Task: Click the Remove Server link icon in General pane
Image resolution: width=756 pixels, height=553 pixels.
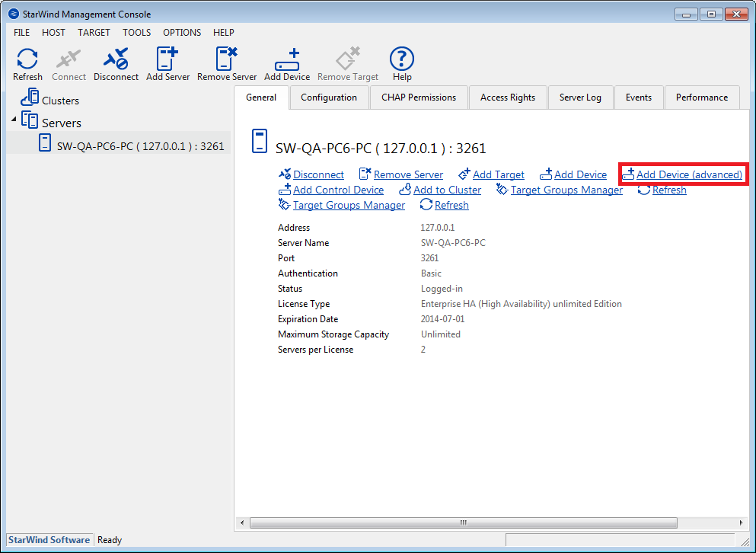Action: (365, 174)
